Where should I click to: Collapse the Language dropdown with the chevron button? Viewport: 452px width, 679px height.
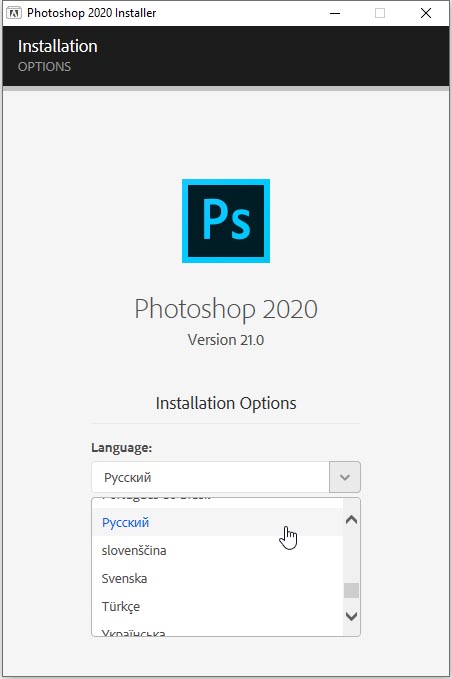click(345, 477)
